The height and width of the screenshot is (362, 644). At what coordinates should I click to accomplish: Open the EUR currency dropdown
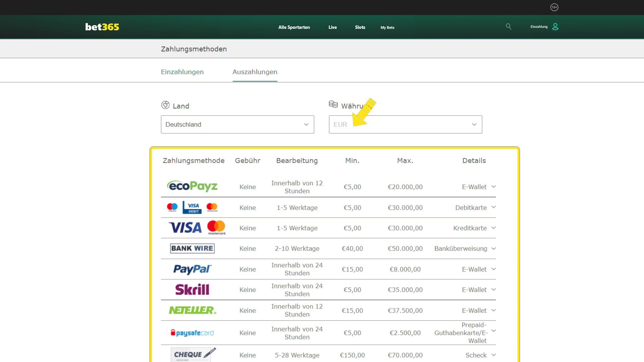coord(405,124)
